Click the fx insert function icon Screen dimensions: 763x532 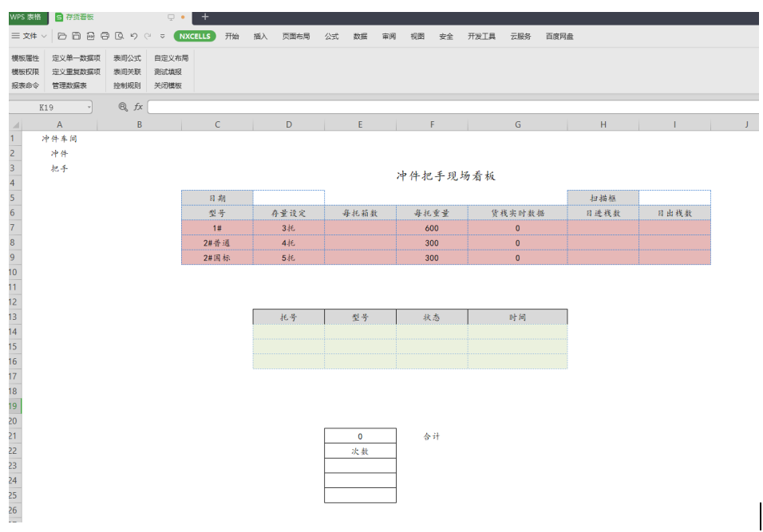[138, 107]
